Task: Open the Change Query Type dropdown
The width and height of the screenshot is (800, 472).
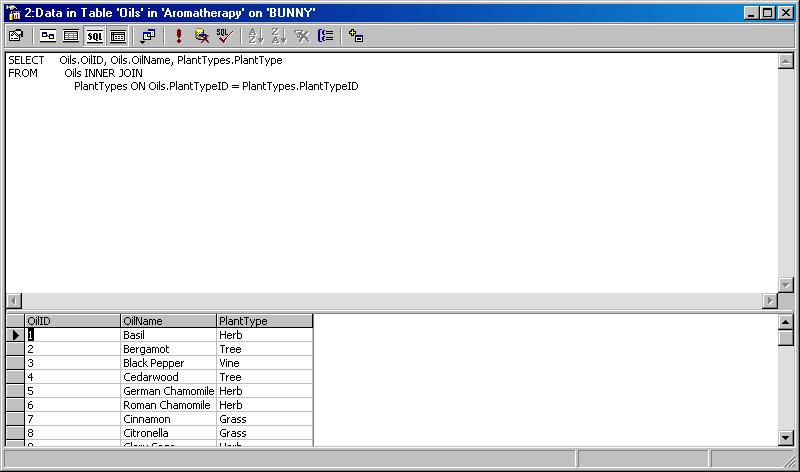Action: pyautogui.click(x=148, y=36)
